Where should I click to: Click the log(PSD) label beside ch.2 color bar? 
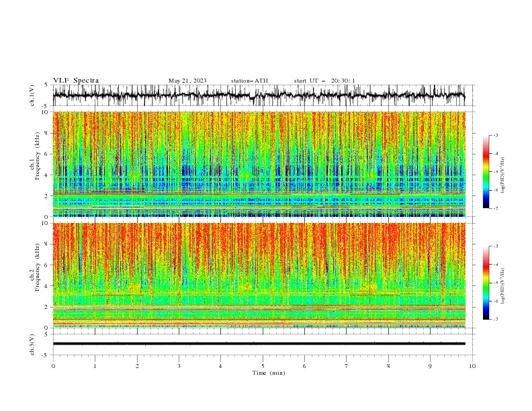(x=502, y=285)
